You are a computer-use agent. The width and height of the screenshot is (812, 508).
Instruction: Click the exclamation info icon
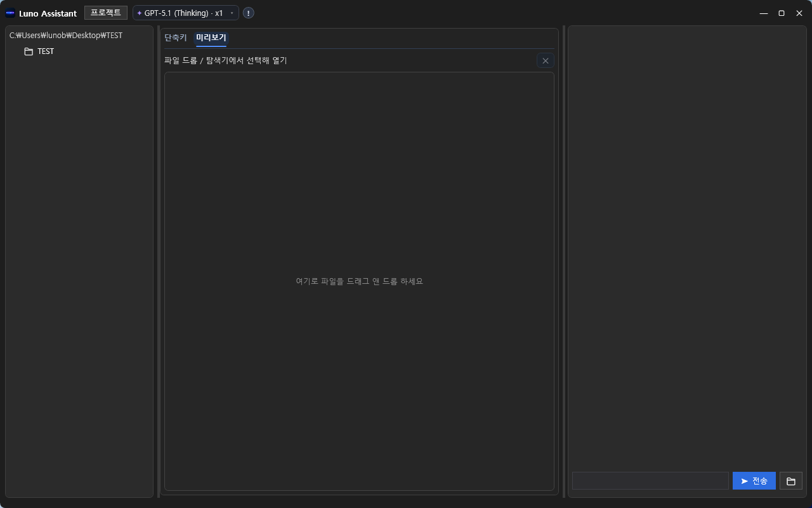pyautogui.click(x=249, y=13)
